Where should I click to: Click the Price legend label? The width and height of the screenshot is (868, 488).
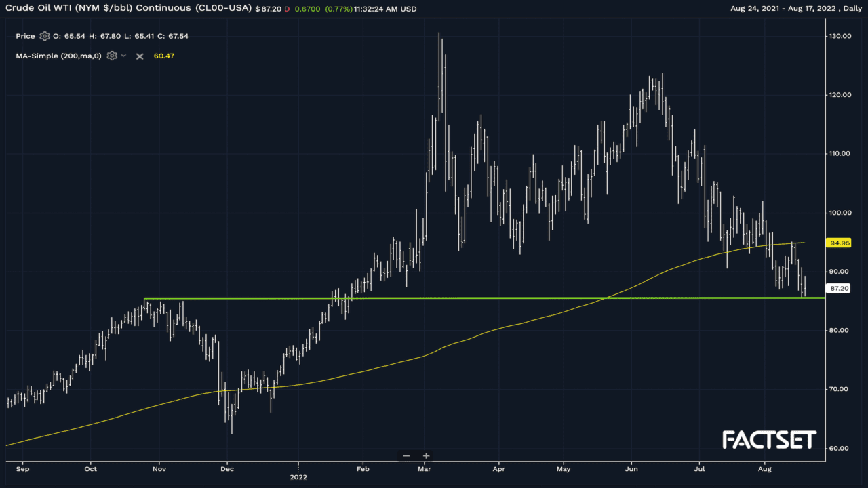click(26, 36)
